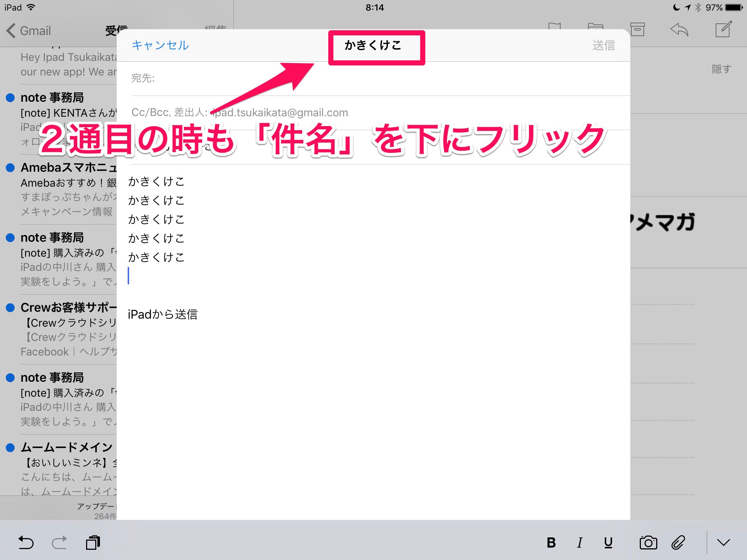Tap the clipboard paste icon
This screenshot has height=560, width=747.
click(x=93, y=543)
